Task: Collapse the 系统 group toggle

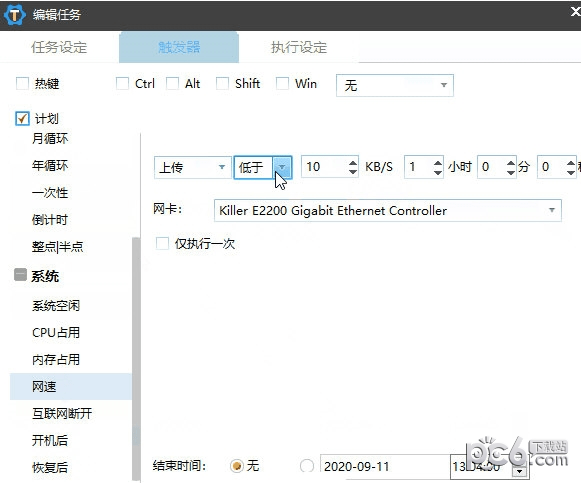Action: pyautogui.click(x=20, y=275)
